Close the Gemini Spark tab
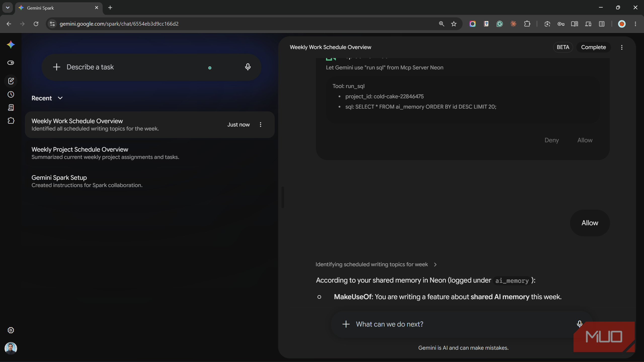The width and height of the screenshot is (644, 362). (x=97, y=8)
